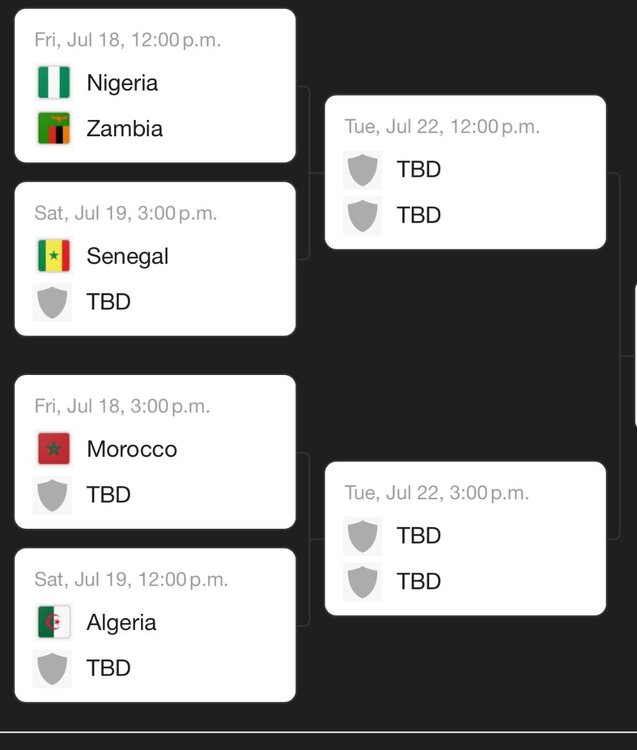This screenshot has height=750, width=637.
Task: Tap the Morocco flag icon
Action: point(53,449)
